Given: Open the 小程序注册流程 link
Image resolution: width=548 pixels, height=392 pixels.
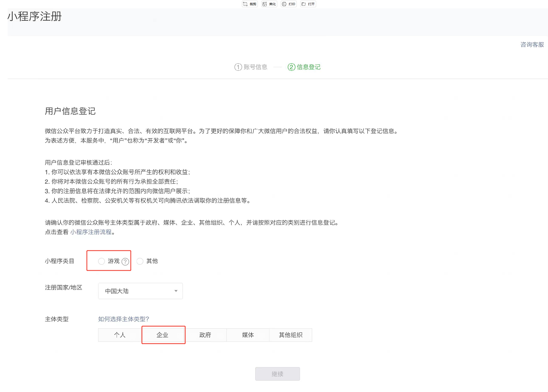Looking at the screenshot, I should tap(91, 232).
